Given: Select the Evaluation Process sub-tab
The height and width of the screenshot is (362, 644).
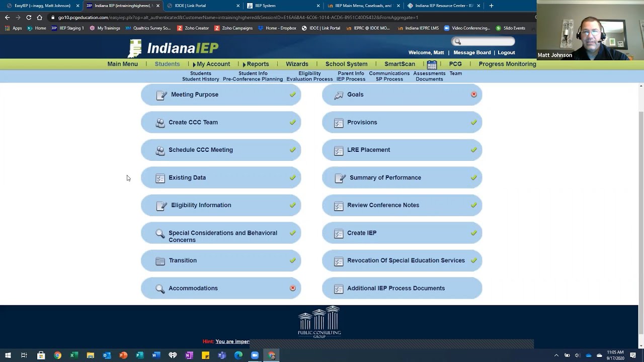Looking at the screenshot, I should coord(309,79).
